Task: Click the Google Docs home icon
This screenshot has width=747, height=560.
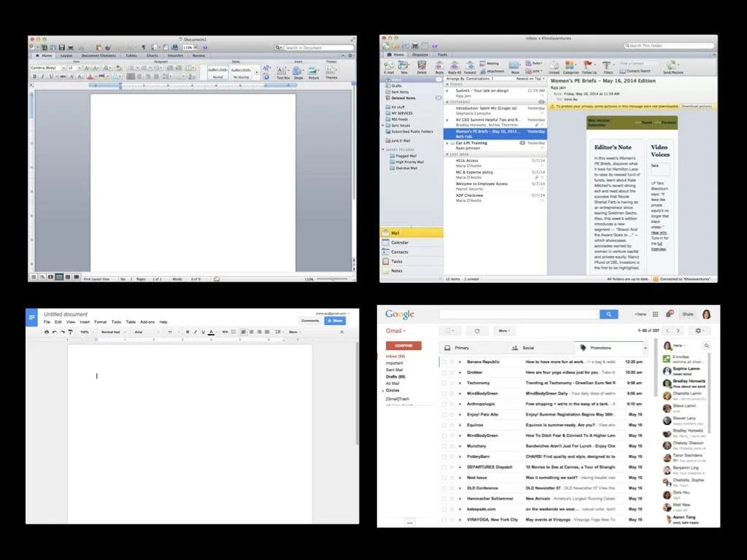Action: (31, 317)
